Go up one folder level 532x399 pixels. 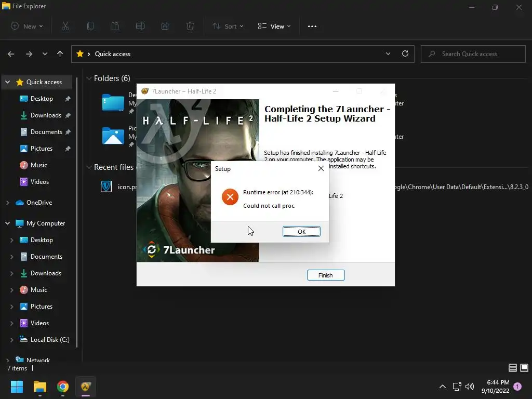[60, 54]
